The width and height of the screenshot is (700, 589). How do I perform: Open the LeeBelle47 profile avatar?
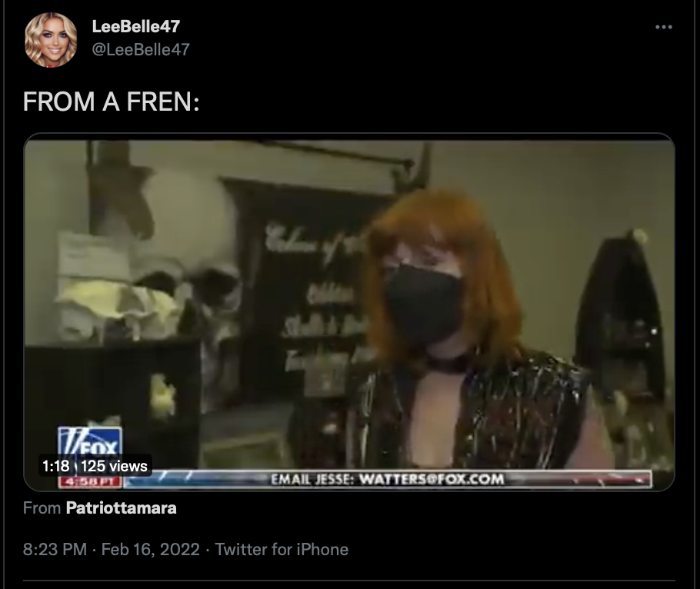click(x=51, y=40)
